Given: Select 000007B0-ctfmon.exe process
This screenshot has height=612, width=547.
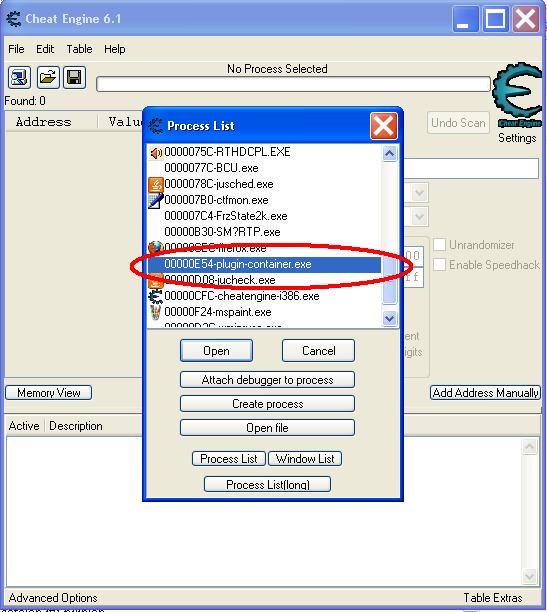Looking at the screenshot, I should tap(264, 200).
